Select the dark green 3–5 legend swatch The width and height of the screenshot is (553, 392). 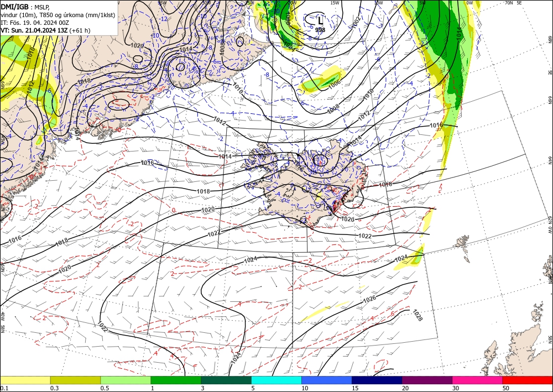pos(226,380)
